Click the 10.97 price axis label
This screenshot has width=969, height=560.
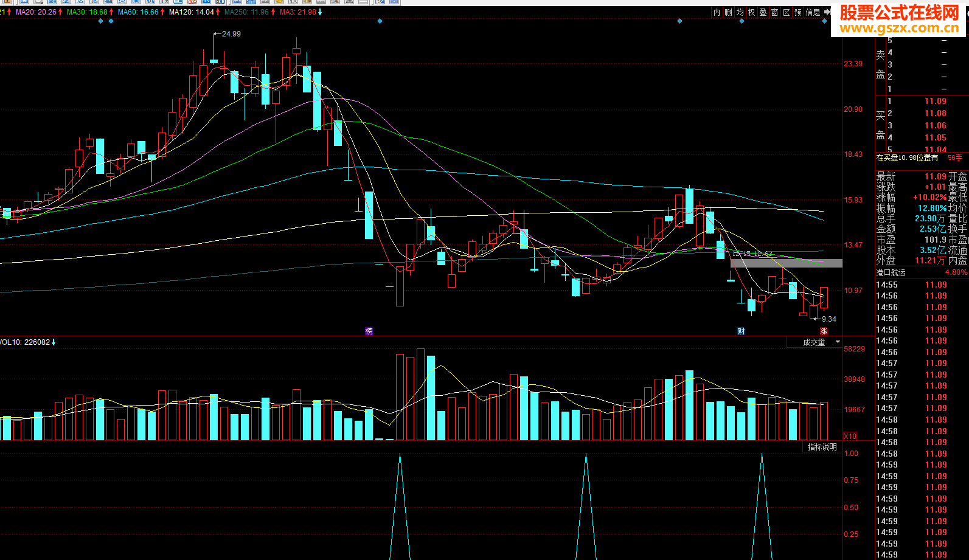click(x=853, y=290)
